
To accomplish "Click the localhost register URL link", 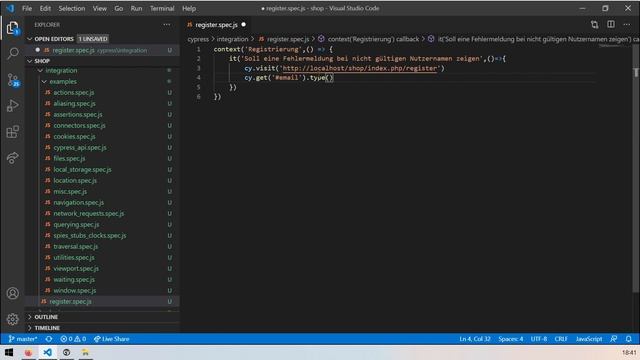I will tap(360, 68).
